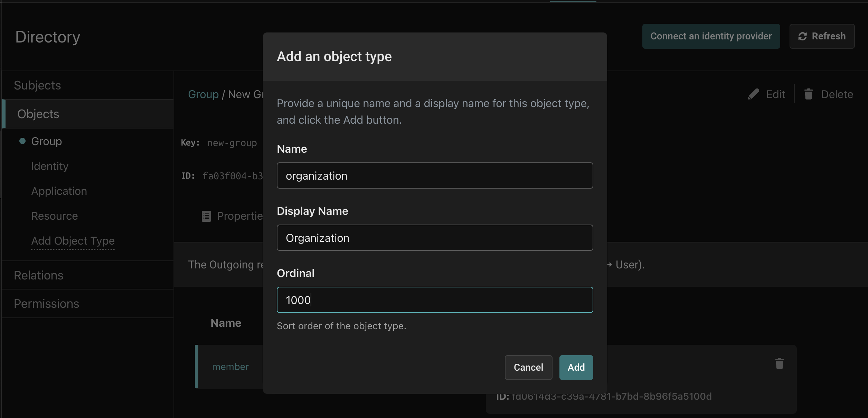
Task: Focus the Display Name input field
Action: 435,238
